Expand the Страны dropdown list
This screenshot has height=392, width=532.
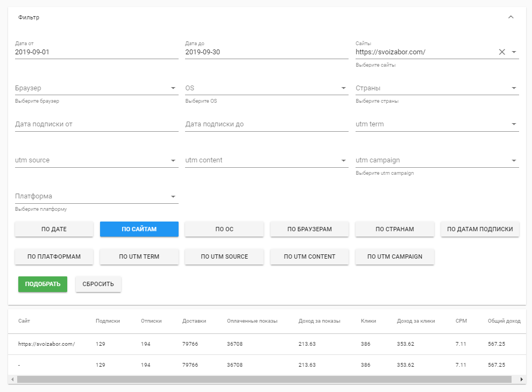tap(514, 88)
